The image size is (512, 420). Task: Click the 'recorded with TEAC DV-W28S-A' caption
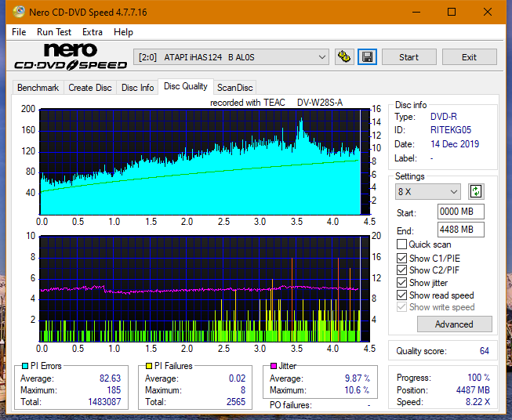click(276, 103)
